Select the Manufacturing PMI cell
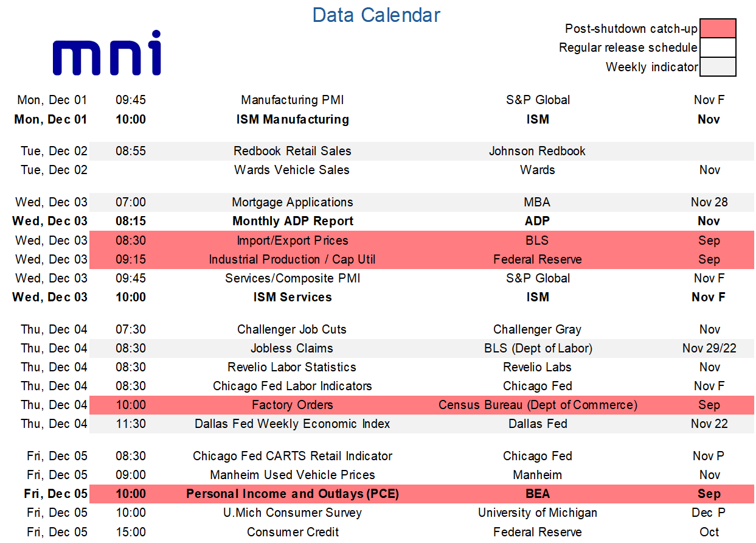The image size is (756, 543). pyautogui.click(x=293, y=100)
